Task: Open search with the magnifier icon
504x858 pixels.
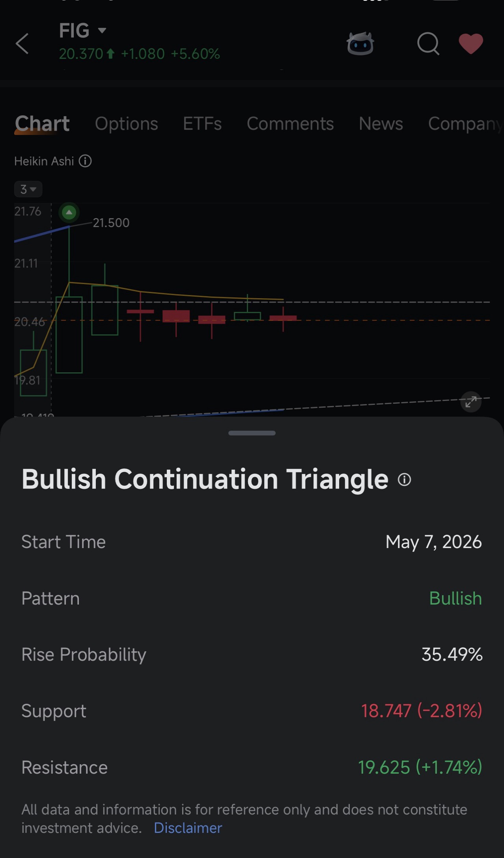Action: (428, 43)
